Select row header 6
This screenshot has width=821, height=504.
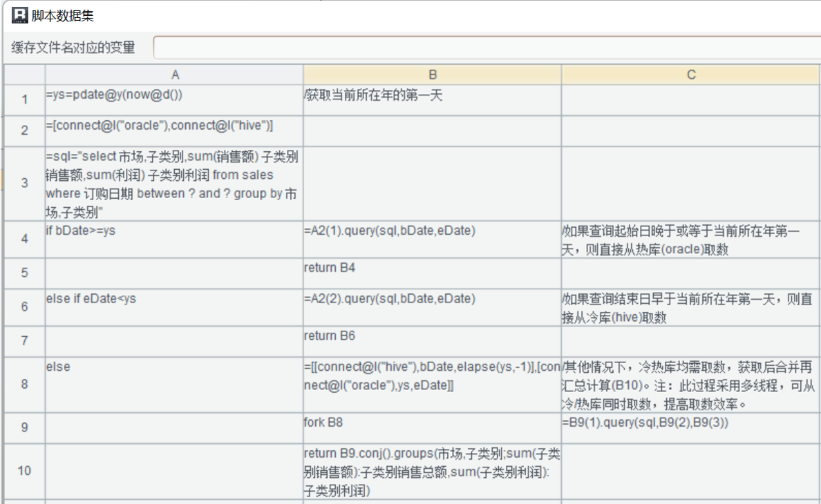tap(25, 307)
